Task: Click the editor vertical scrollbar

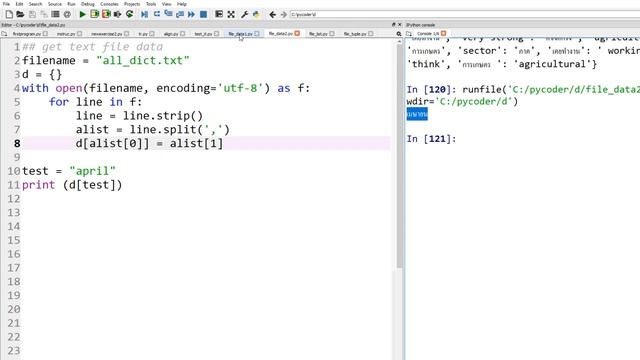Action: click(399, 157)
